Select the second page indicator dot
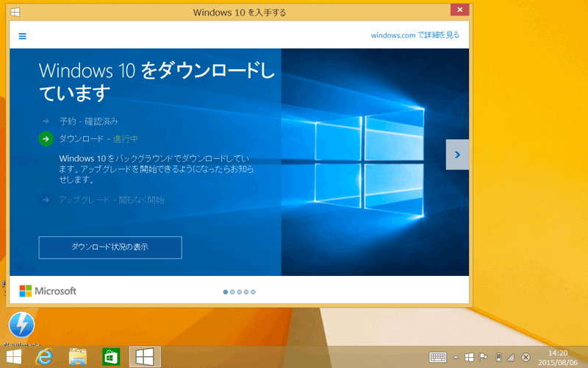The height and width of the screenshot is (368, 588). (x=232, y=292)
